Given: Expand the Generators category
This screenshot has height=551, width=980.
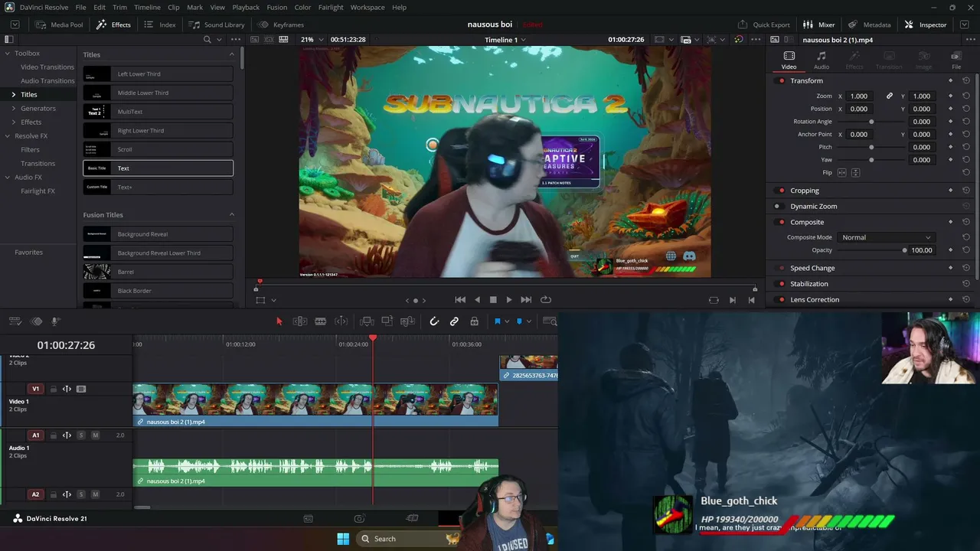Looking at the screenshot, I should coord(13,109).
